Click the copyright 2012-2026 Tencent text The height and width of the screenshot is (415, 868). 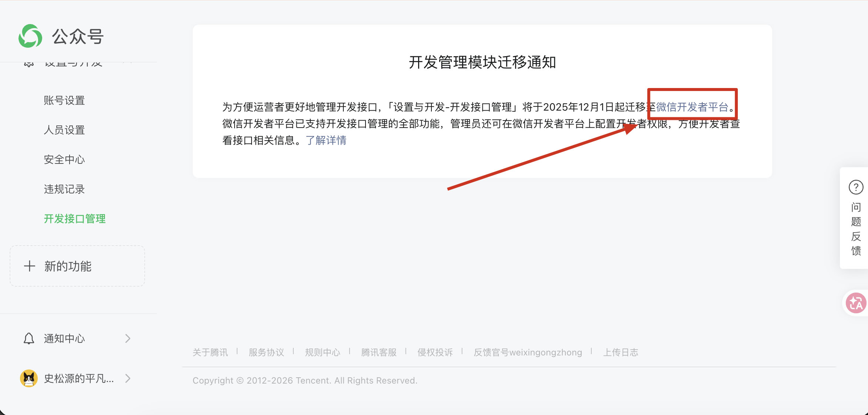pos(305,381)
